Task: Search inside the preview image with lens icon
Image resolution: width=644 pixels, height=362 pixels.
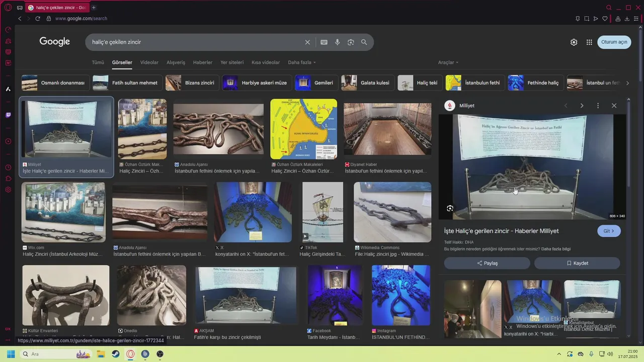Action: coord(450,208)
